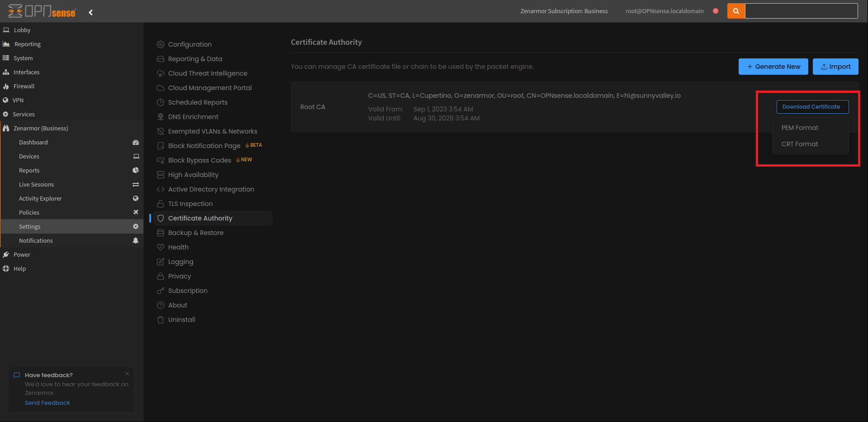The height and width of the screenshot is (422, 868).
Task: Choose PEM Format from the download menu
Action: 799,127
